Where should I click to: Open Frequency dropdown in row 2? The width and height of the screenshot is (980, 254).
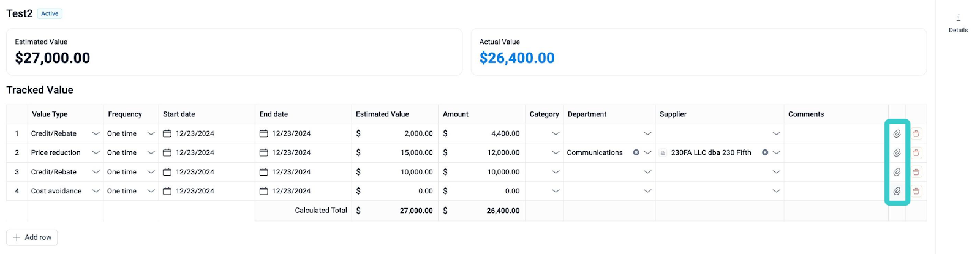coord(151,152)
